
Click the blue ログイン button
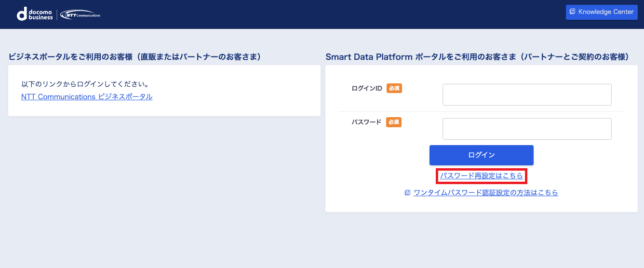pos(482,155)
